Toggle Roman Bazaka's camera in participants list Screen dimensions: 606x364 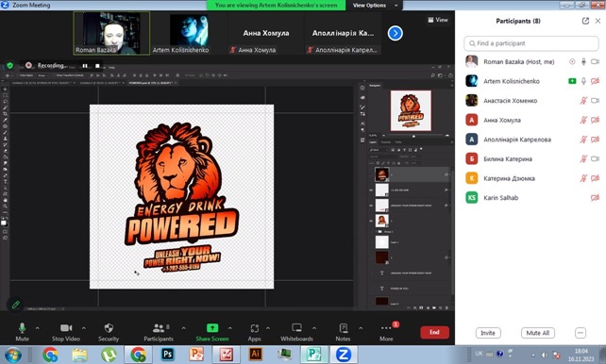coord(595,61)
